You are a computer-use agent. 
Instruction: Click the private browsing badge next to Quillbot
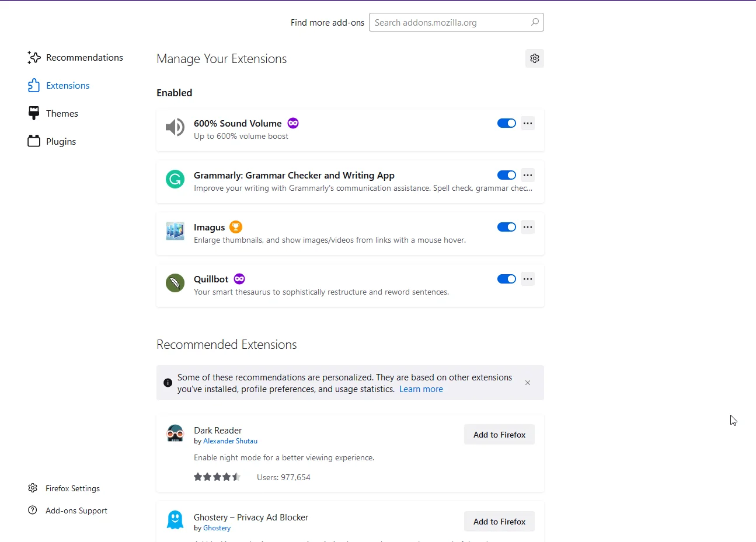point(239,279)
